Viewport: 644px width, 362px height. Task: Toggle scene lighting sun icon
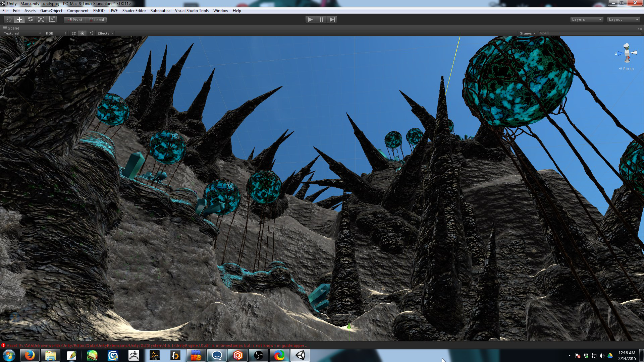(82, 33)
